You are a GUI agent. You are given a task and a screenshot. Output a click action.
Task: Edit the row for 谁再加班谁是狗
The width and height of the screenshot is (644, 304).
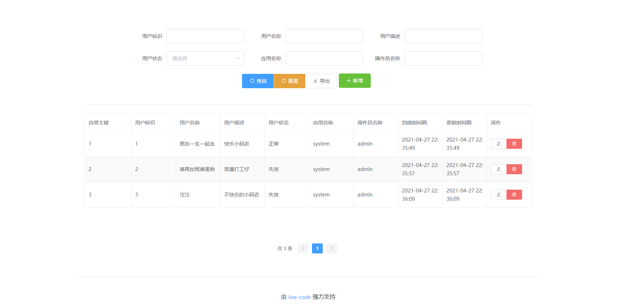pyautogui.click(x=498, y=169)
